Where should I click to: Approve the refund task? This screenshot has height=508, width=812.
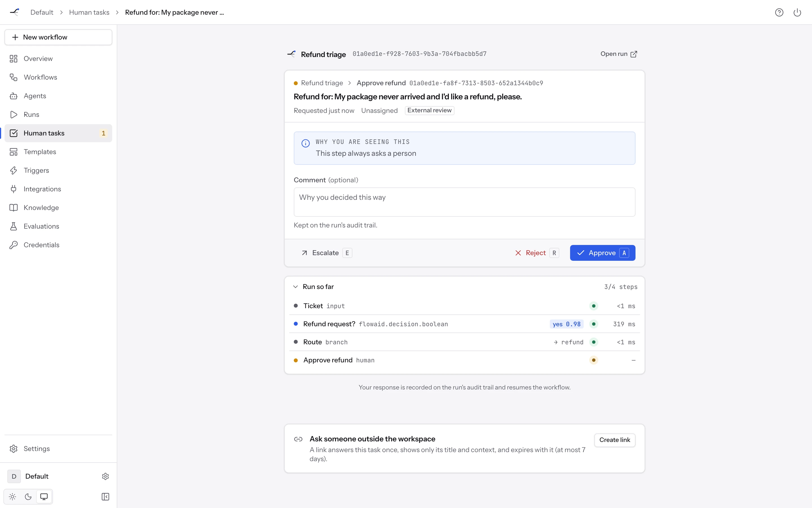click(602, 253)
